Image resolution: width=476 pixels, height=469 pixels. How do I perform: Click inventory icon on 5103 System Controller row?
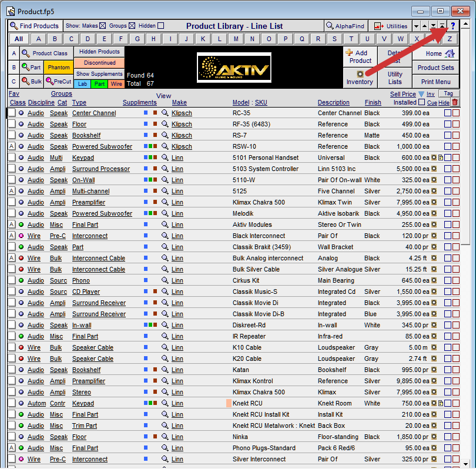pos(434,169)
